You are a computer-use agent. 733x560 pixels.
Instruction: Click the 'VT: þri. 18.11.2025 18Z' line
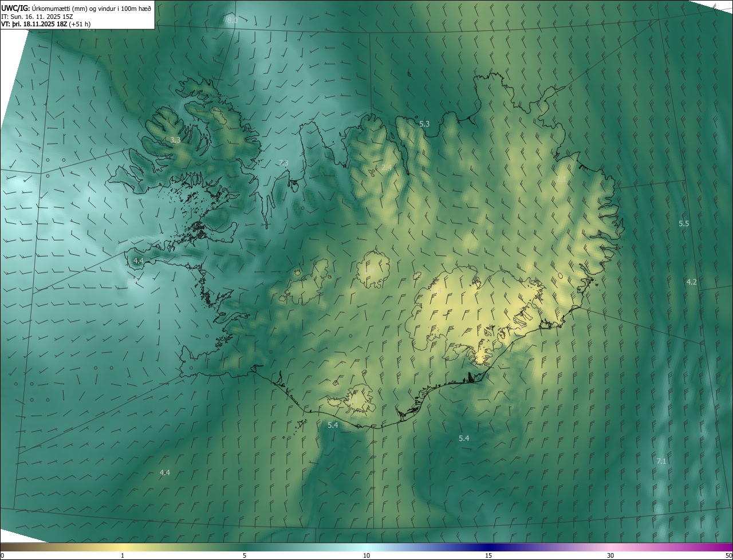coord(35,24)
